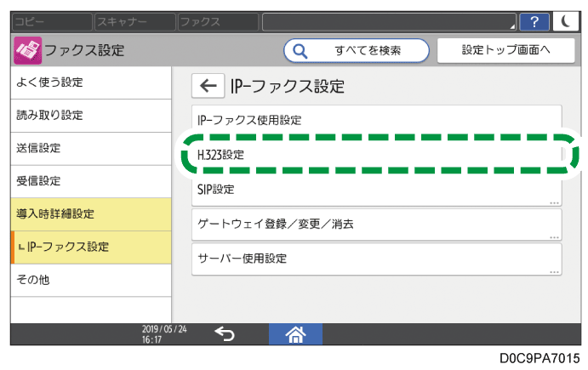Tap the curved return arrow in bottom bar

tap(225, 333)
